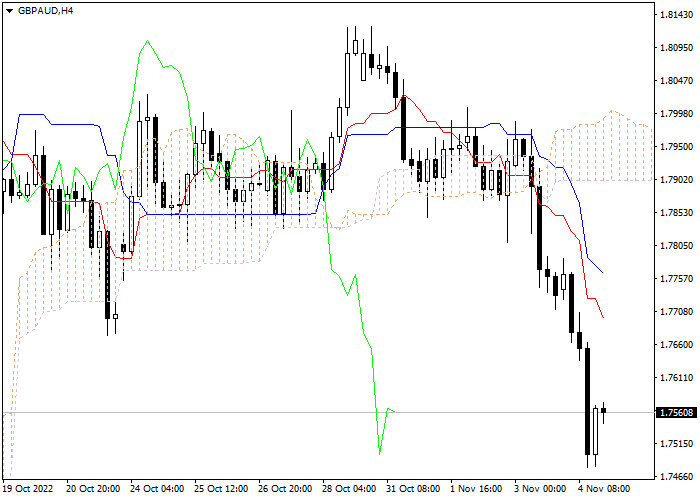Click the 1.80950 price axis value
The width and height of the screenshot is (700, 500).
coord(677,48)
